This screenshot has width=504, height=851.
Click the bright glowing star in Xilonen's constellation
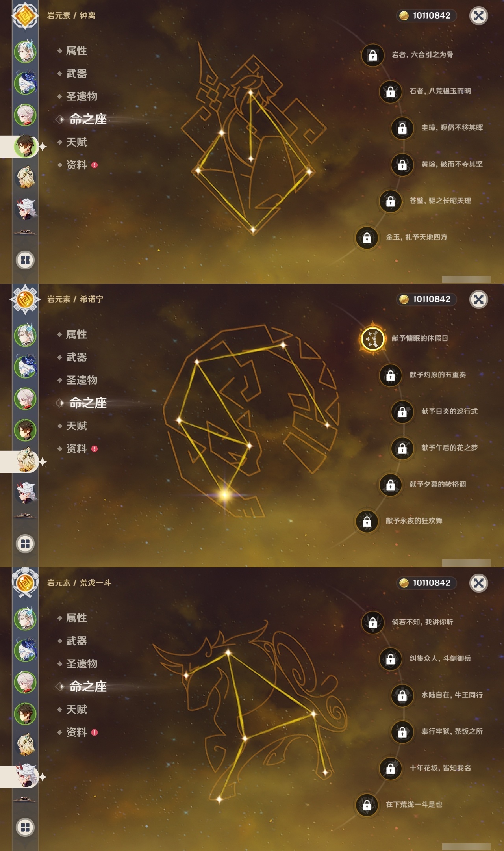click(225, 494)
